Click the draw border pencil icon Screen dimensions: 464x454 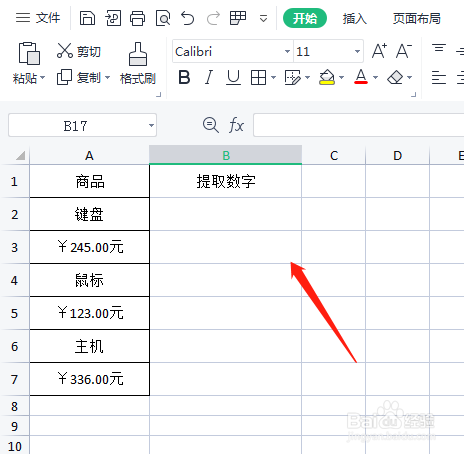pyautogui.click(x=293, y=78)
